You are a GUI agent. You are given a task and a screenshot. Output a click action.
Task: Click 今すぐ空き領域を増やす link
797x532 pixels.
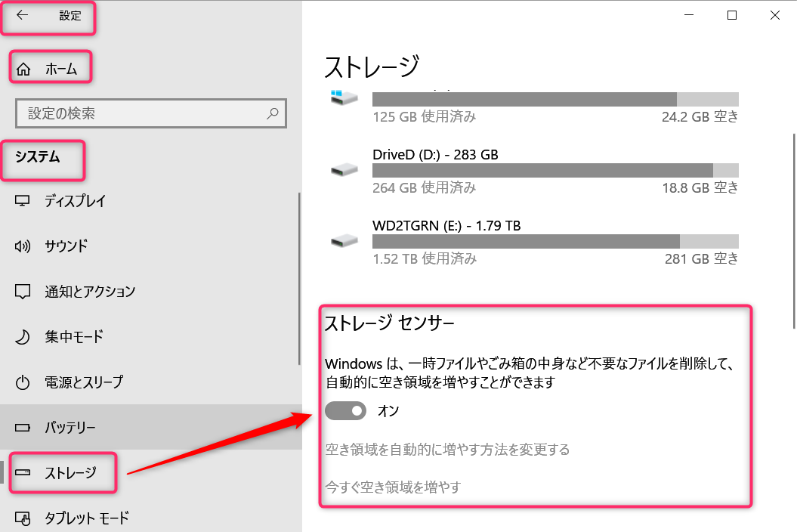coord(393,487)
